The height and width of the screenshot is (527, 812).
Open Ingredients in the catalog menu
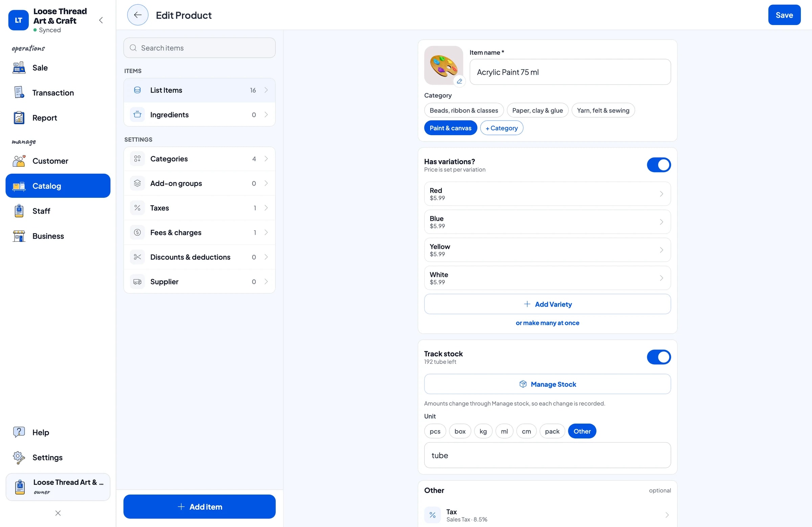199,115
